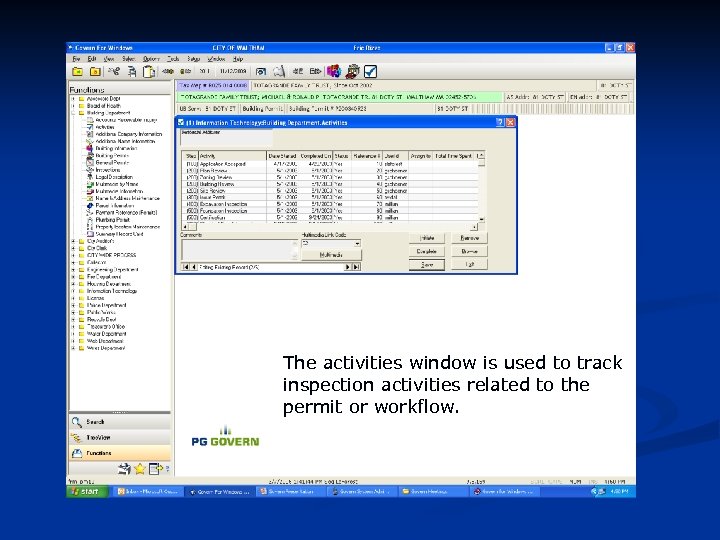Expand the Water Department folder

[73, 334]
